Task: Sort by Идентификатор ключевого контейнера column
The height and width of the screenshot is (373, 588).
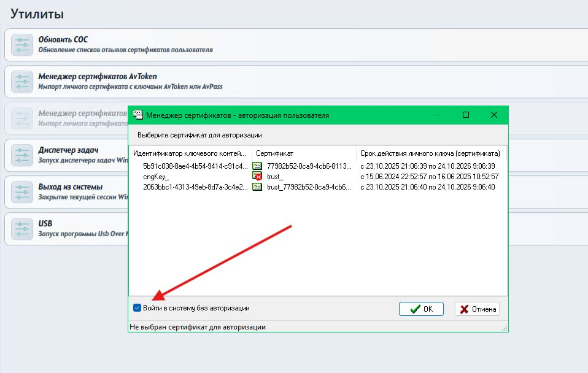Action: point(189,153)
